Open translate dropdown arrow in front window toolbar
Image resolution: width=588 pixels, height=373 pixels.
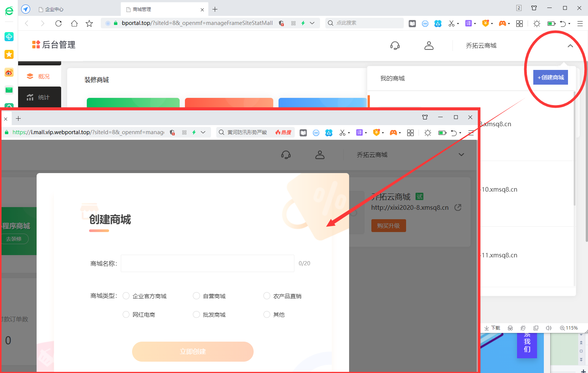(x=366, y=133)
